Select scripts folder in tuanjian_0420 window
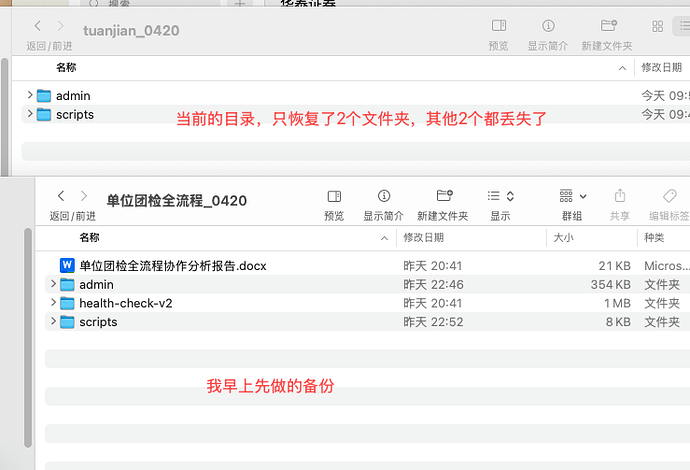690x470 pixels. tap(75, 114)
